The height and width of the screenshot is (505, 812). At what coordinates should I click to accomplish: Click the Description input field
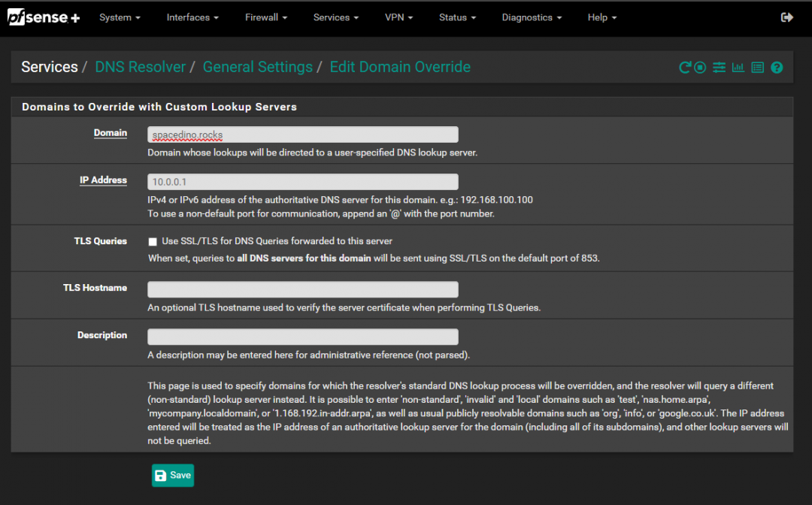click(x=302, y=337)
